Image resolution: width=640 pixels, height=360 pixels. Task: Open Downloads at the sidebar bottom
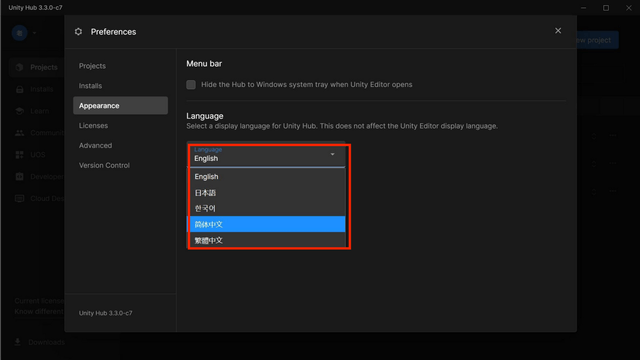pyautogui.click(x=40, y=342)
